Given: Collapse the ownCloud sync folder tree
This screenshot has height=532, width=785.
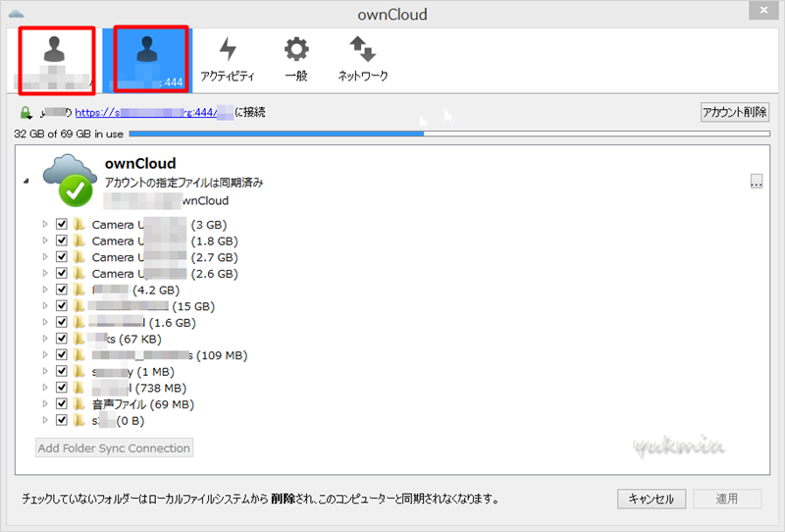Looking at the screenshot, I should click(26, 181).
